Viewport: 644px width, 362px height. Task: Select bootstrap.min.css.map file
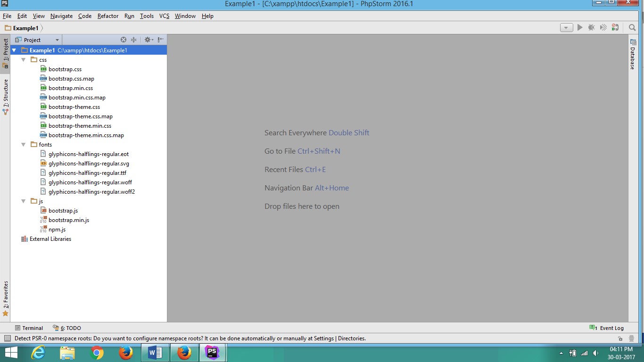(77, 98)
